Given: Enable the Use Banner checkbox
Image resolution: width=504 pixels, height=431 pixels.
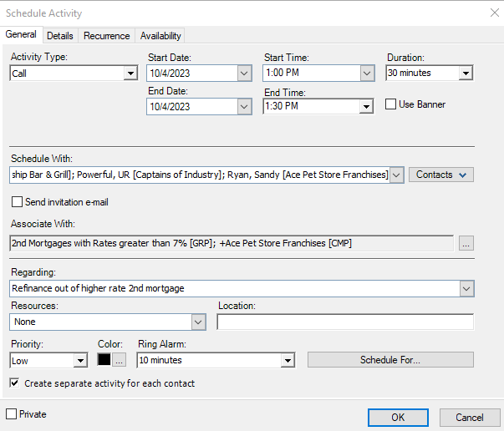Looking at the screenshot, I should 390,104.
